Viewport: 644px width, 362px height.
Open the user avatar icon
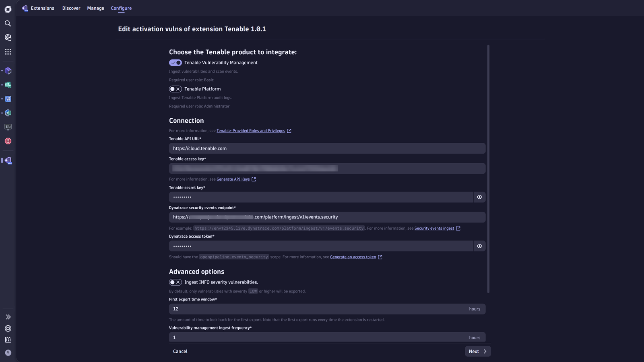(8, 353)
